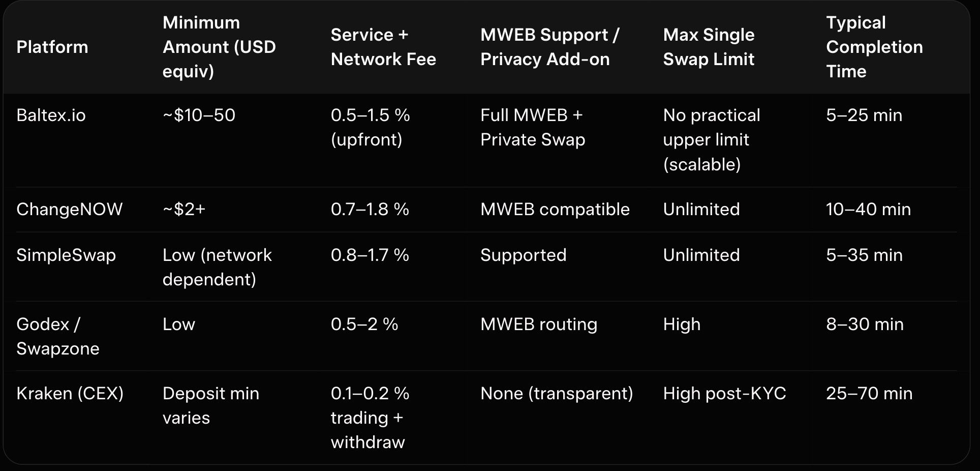Screen dimensions: 980x471
Task: Click the MWEB Support / Privacy Add-on header
Action: 549,47
